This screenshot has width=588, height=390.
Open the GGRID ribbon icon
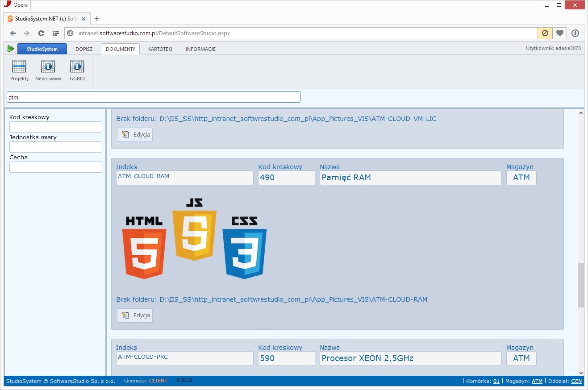(77, 71)
